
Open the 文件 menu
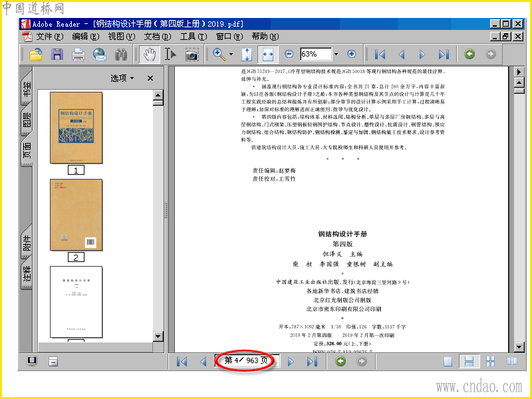(x=49, y=37)
